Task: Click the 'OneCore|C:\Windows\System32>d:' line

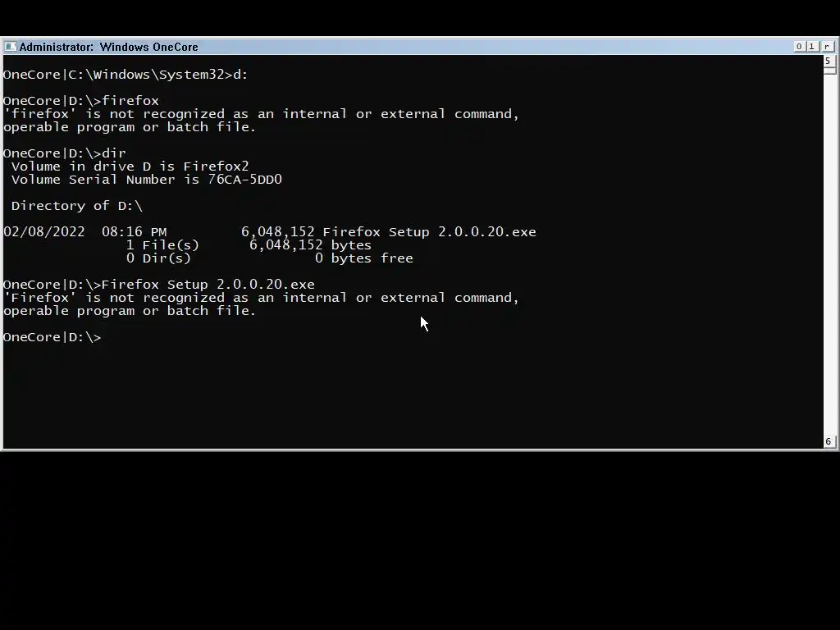Action: pos(126,75)
